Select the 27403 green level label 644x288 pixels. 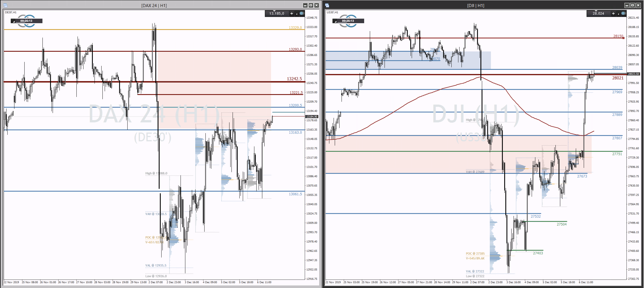coord(538,253)
